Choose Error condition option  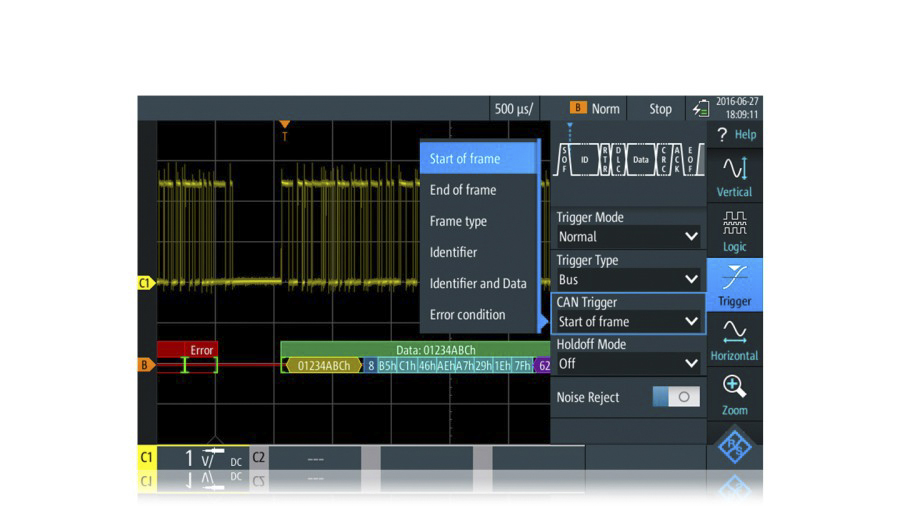pyautogui.click(x=478, y=315)
